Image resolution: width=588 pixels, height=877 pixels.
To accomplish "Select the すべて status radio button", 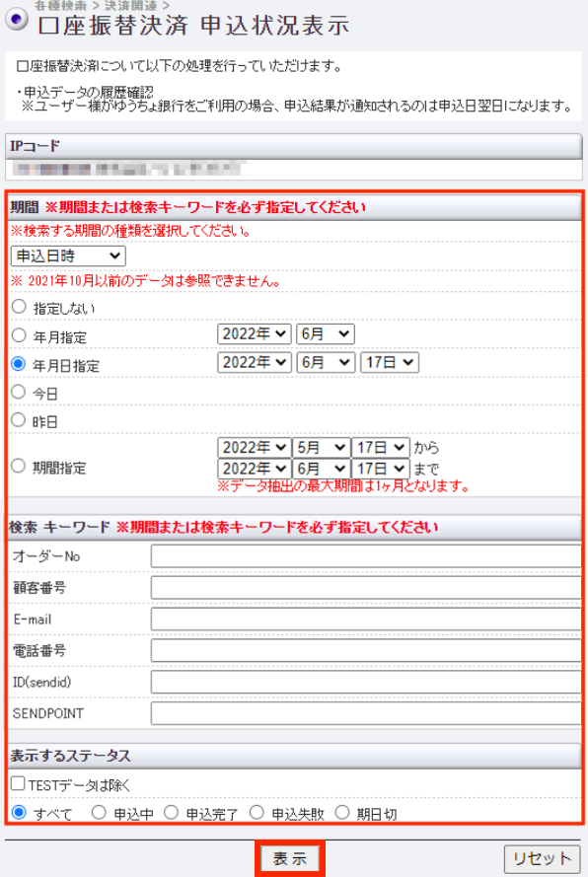I will point(19,812).
